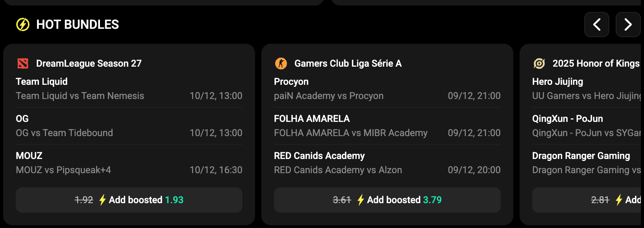The width and height of the screenshot is (644, 228).
Task: Show previous hot bundles with left arrow
Action: tap(597, 24)
